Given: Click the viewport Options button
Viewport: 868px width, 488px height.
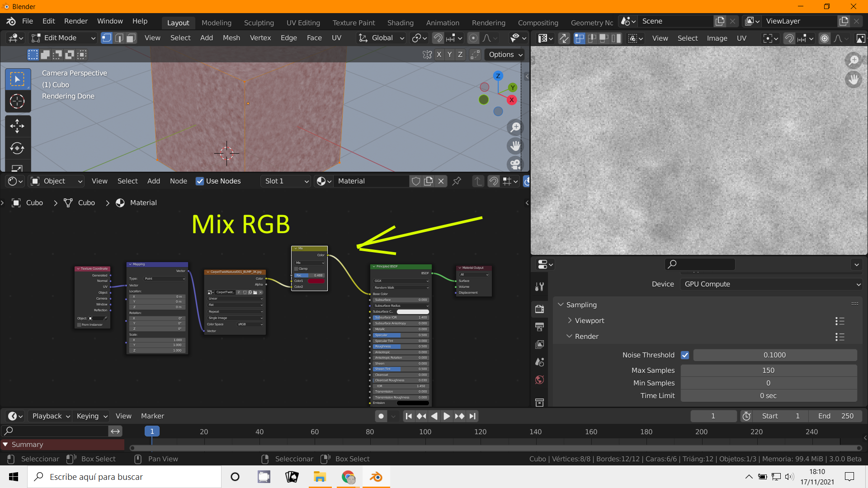Looking at the screenshot, I should pos(505,55).
